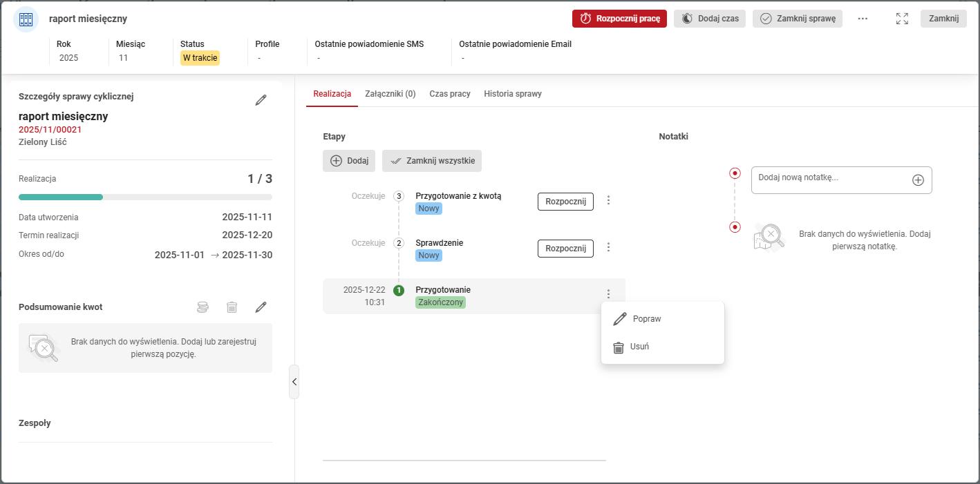Open the three-dot menu for Sprawdzenie stage
Image resolution: width=980 pixels, height=484 pixels.
608,247
